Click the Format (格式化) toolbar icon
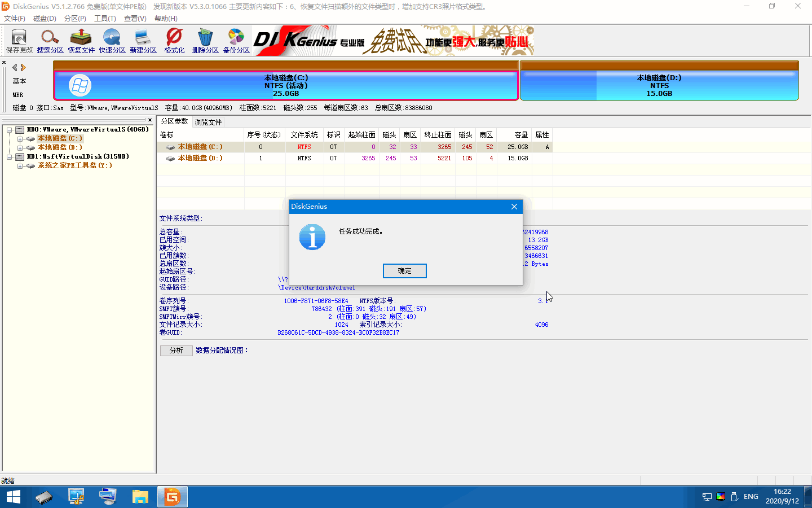 click(174, 41)
